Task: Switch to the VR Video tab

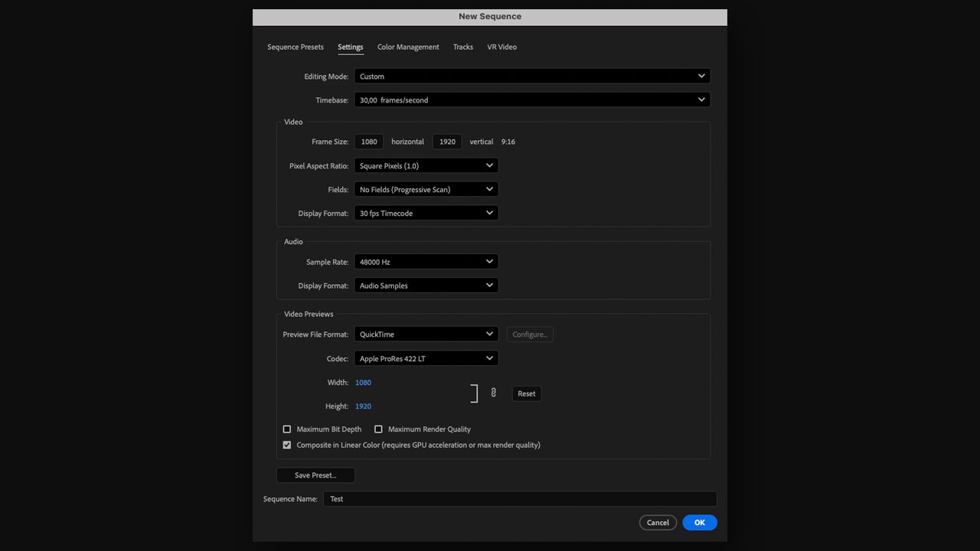Action: click(501, 47)
